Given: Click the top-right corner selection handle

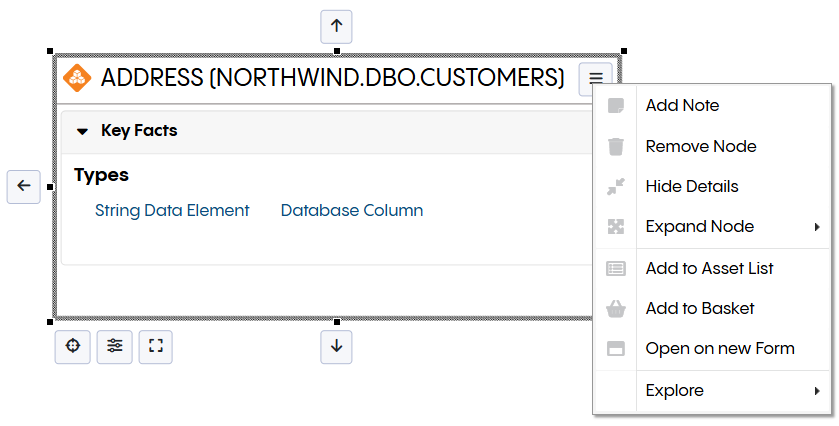Looking at the screenshot, I should coord(624,51).
